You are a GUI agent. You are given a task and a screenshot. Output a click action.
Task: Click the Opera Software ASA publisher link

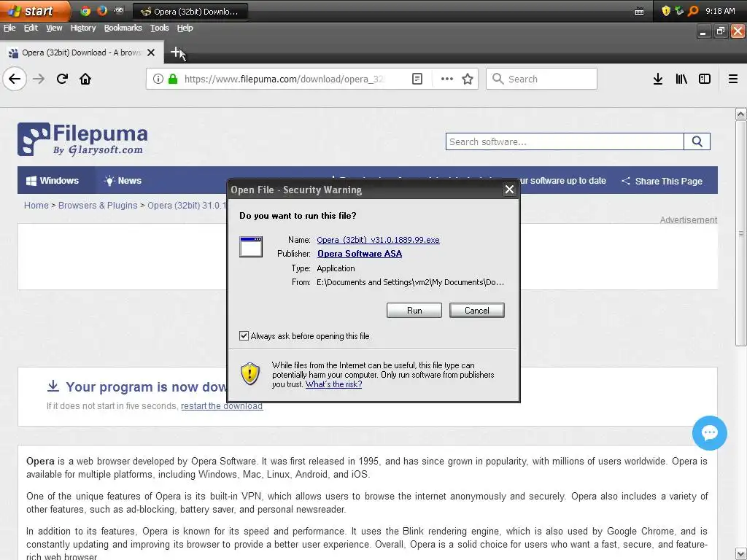360,254
